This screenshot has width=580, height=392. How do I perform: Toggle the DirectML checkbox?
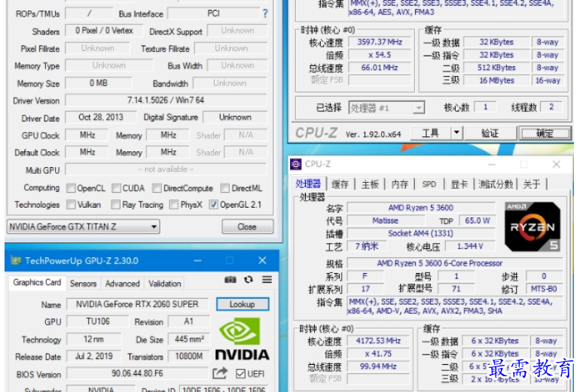[x=225, y=188]
